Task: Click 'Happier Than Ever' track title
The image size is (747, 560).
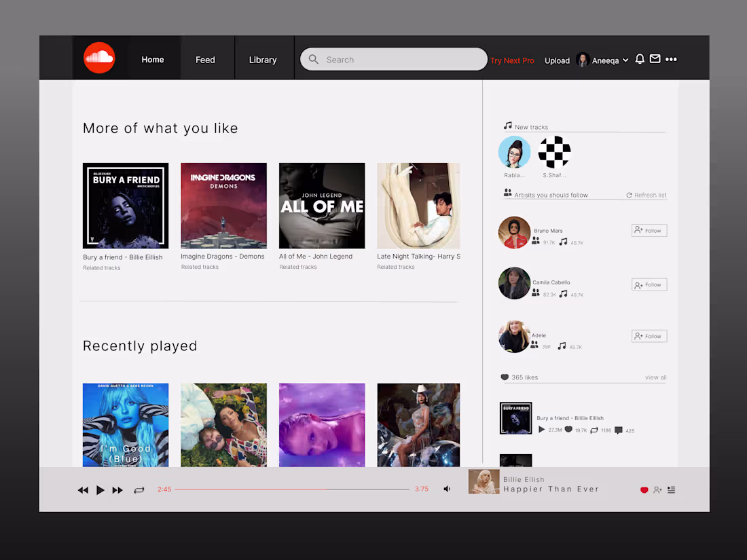Action: pos(551,489)
